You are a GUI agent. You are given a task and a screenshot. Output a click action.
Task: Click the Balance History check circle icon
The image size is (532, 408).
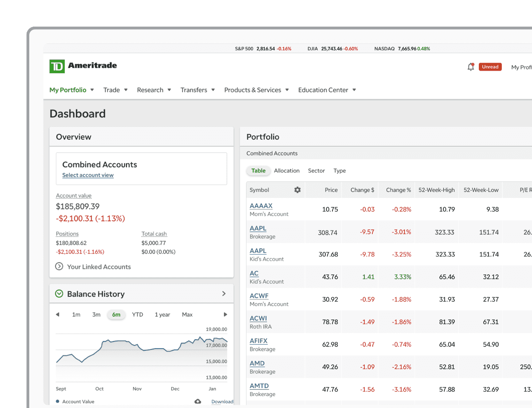59,294
